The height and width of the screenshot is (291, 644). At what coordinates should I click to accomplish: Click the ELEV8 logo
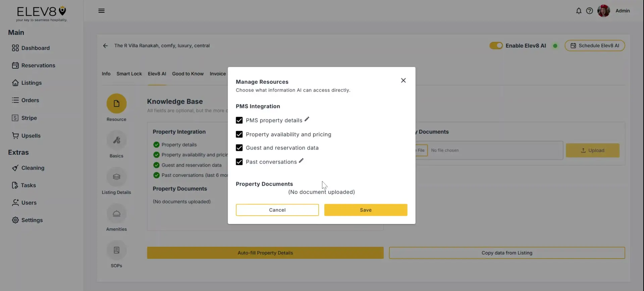(42, 14)
